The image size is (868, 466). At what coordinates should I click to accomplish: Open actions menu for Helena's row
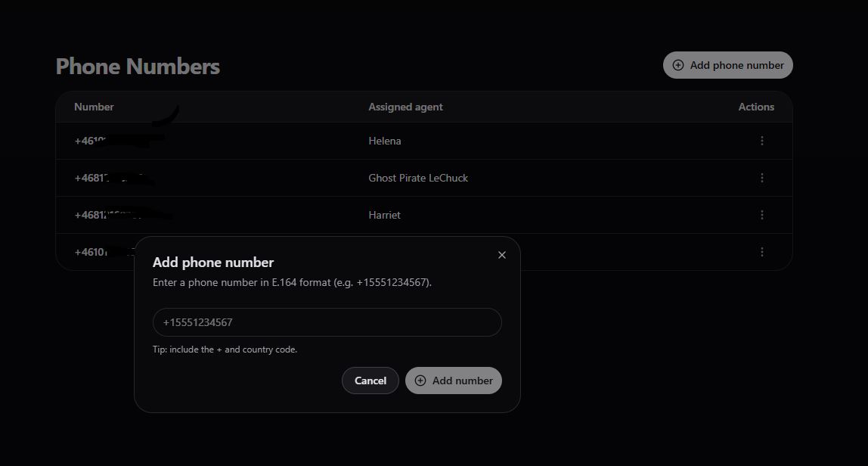point(761,141)
